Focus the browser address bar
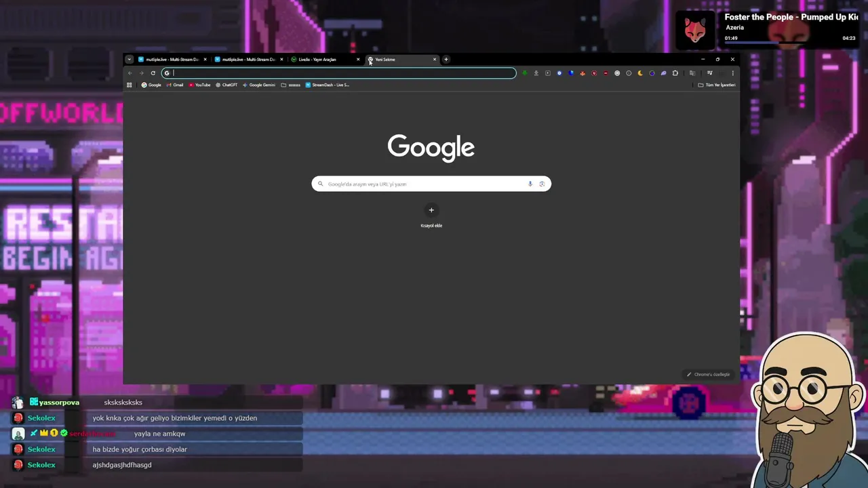This screenshot has height=488, width=868. click(x=339, y=73)
